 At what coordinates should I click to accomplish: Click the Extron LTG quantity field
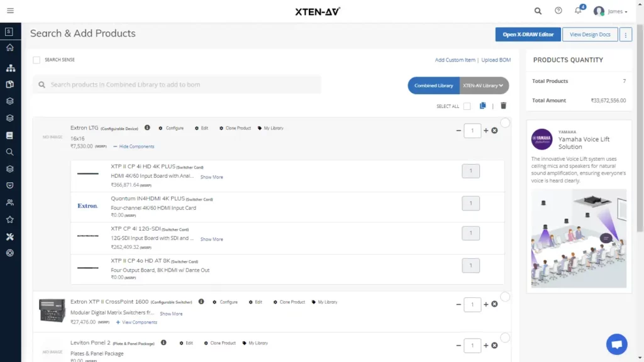472,131
